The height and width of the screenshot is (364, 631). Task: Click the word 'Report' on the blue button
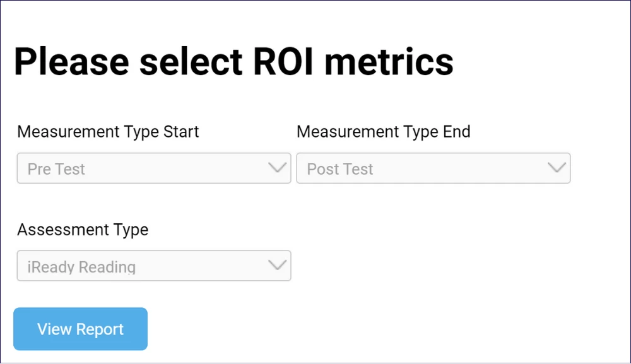tap(100, 329)
